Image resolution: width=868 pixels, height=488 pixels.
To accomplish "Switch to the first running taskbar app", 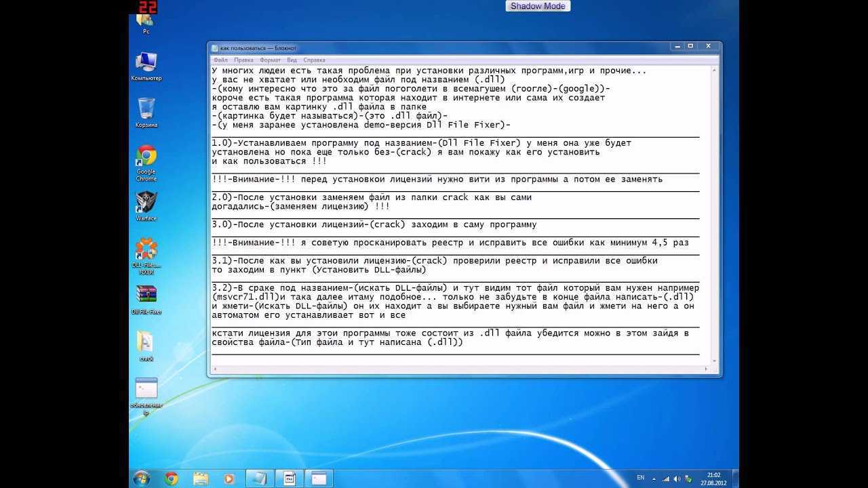I will [260, 478].
